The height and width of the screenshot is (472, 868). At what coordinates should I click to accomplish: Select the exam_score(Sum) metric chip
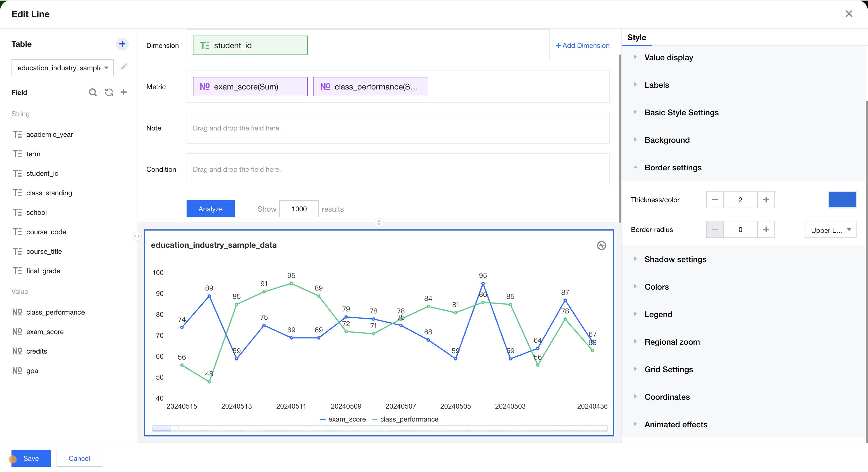pyautogui.click(x=250, y=87)
